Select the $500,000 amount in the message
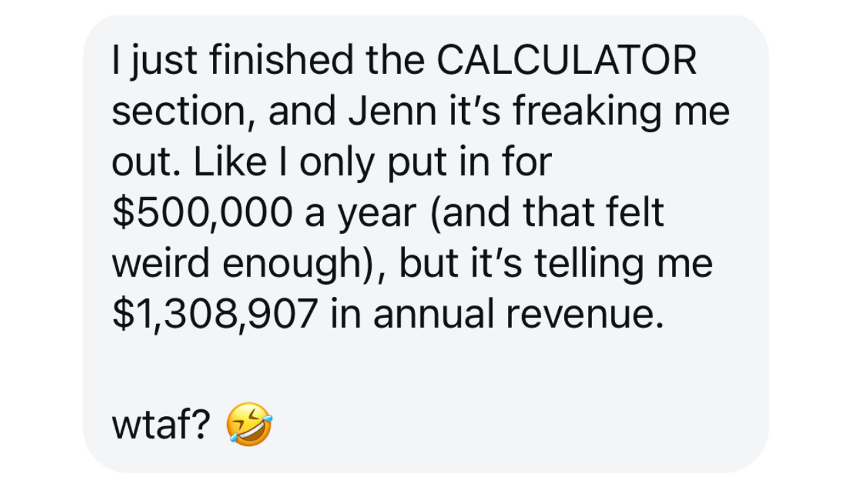Image resolution: width=868 pixels, height=488 pixels. coord(197,213)
